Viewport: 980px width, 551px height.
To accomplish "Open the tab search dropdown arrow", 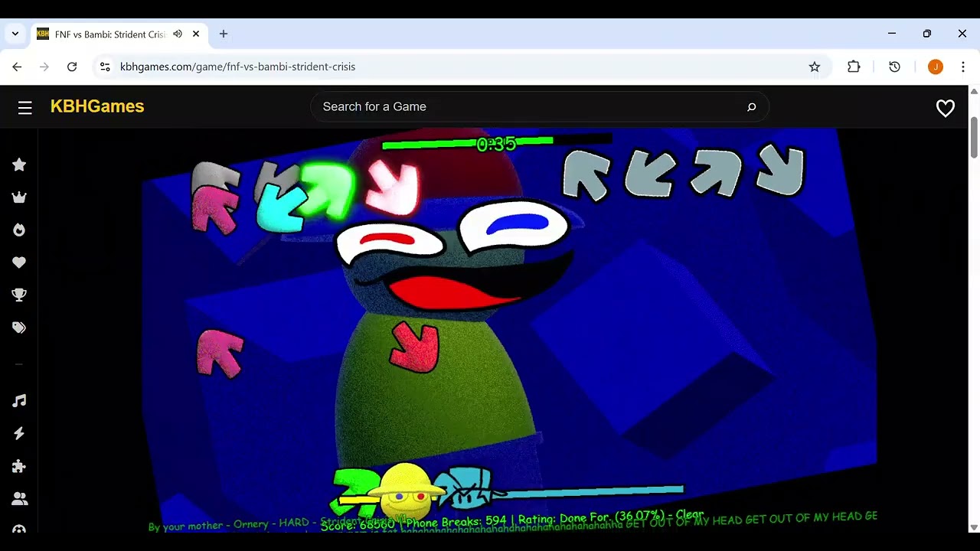I will tap(15, 34).
